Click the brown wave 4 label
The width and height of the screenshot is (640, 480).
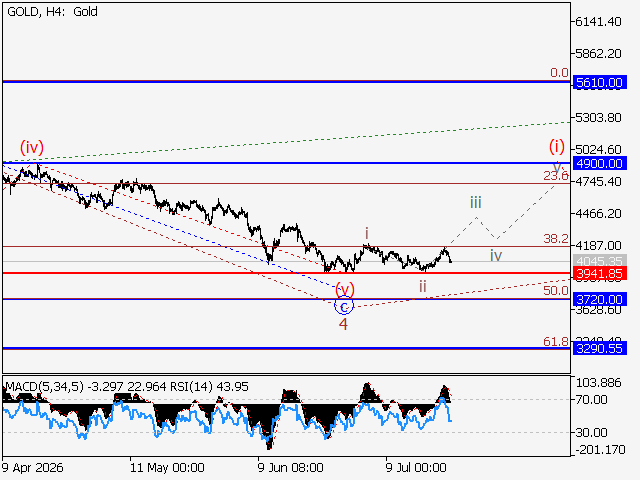point(343,324)
